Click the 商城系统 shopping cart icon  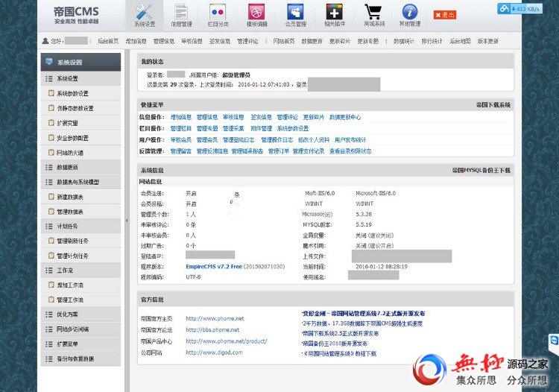(x=373, y=14)
